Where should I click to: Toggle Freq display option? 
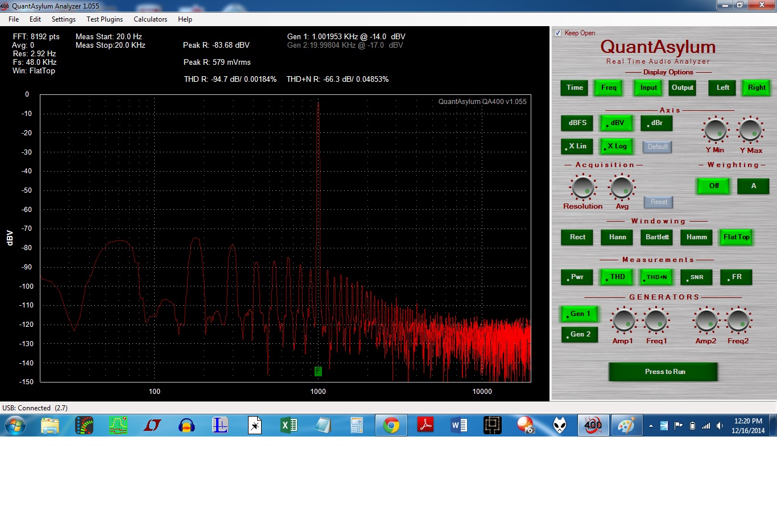[x=609, y=88]
